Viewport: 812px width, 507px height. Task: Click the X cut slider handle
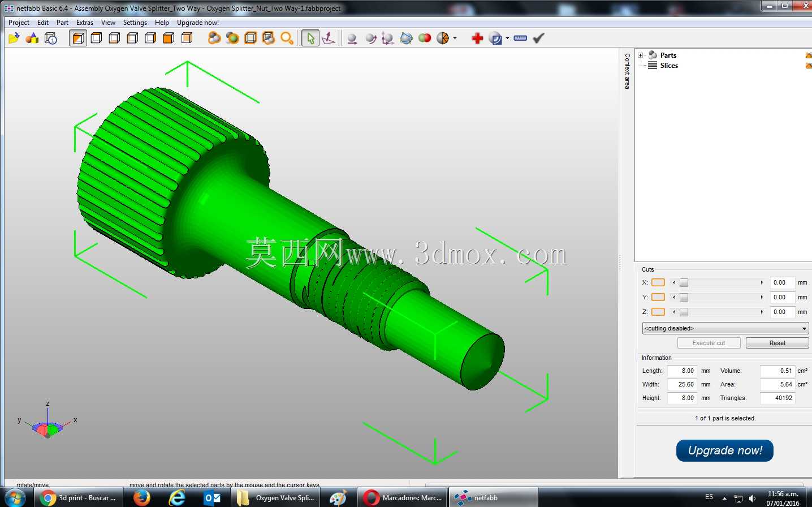click(x=684, y=282)
